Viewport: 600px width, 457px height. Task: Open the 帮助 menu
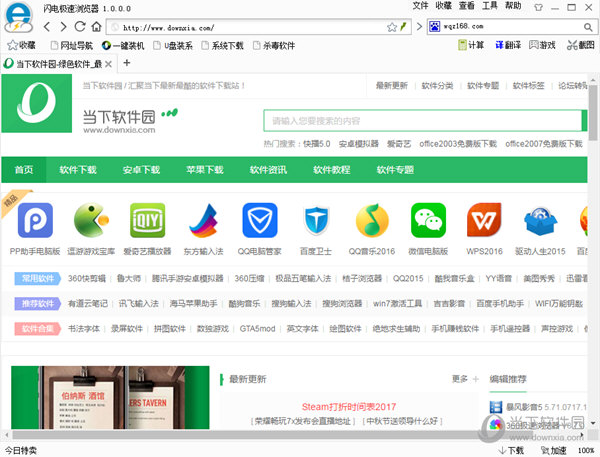pyautogui.click(x=513, y=6)
